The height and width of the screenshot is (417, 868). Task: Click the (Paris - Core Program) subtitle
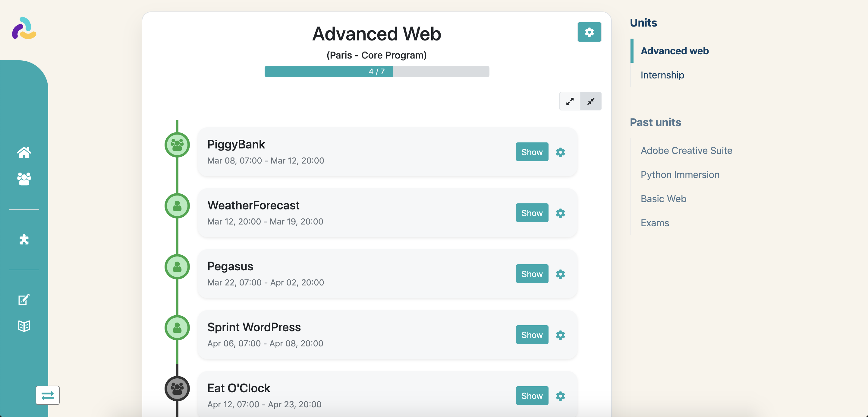coord(376,55)
